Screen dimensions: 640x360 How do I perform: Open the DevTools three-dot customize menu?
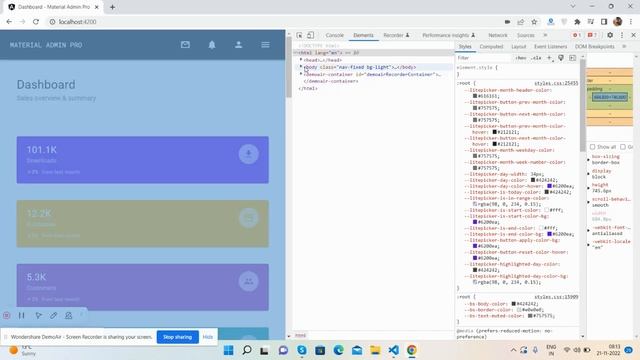(x=622, y=35)
